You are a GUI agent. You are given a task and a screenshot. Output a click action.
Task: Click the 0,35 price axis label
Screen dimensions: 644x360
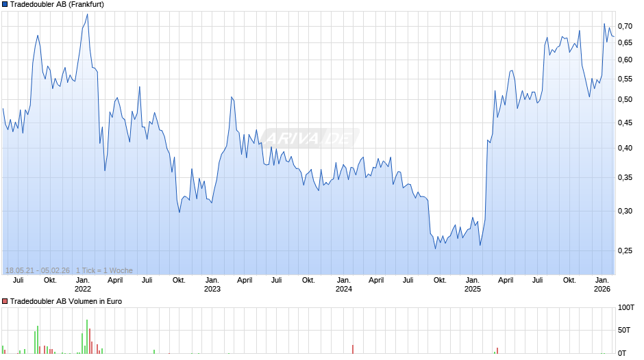click(625, 177)
